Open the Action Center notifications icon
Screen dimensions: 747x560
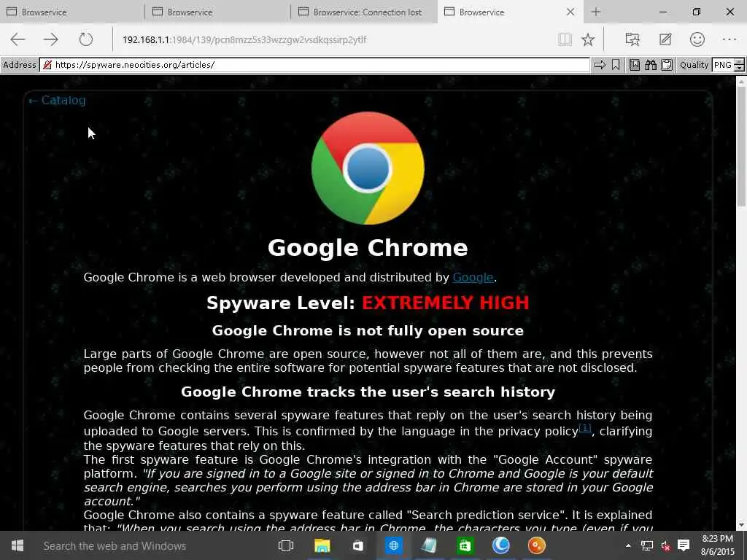(684, 545)
